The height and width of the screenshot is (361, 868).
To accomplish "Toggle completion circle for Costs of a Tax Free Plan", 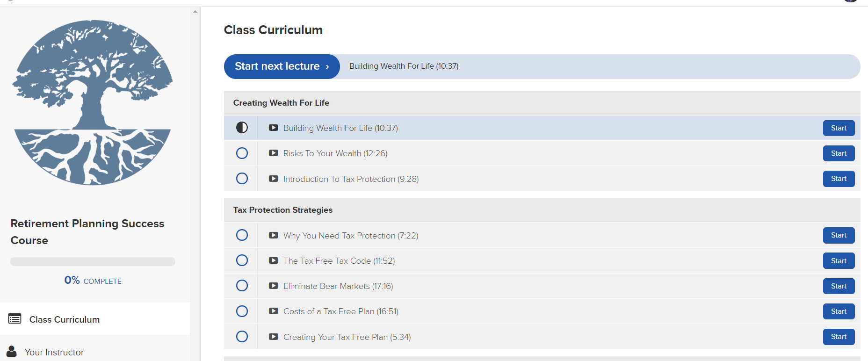I will click(242, 311).
